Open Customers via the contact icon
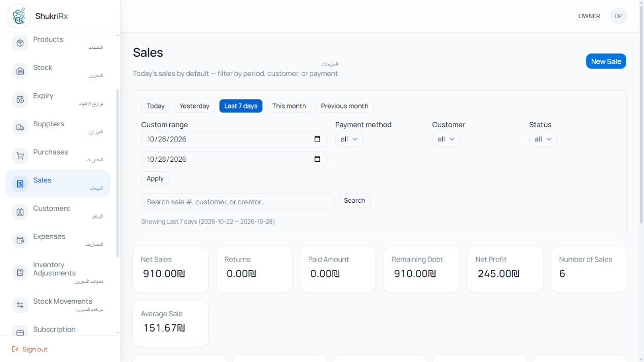Image resolution: width=644 pixels, height=362 pixels. [x=20, y=212]
